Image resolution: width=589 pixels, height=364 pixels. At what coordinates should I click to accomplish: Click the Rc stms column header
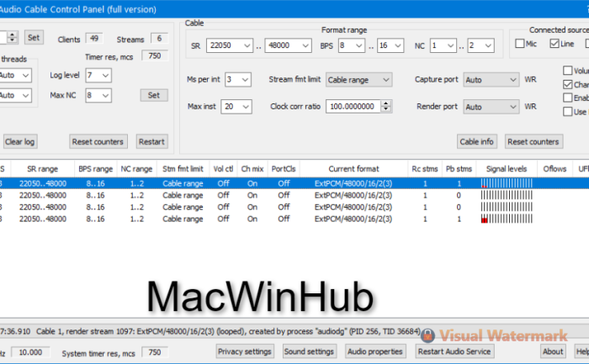(x=425, y=169)
